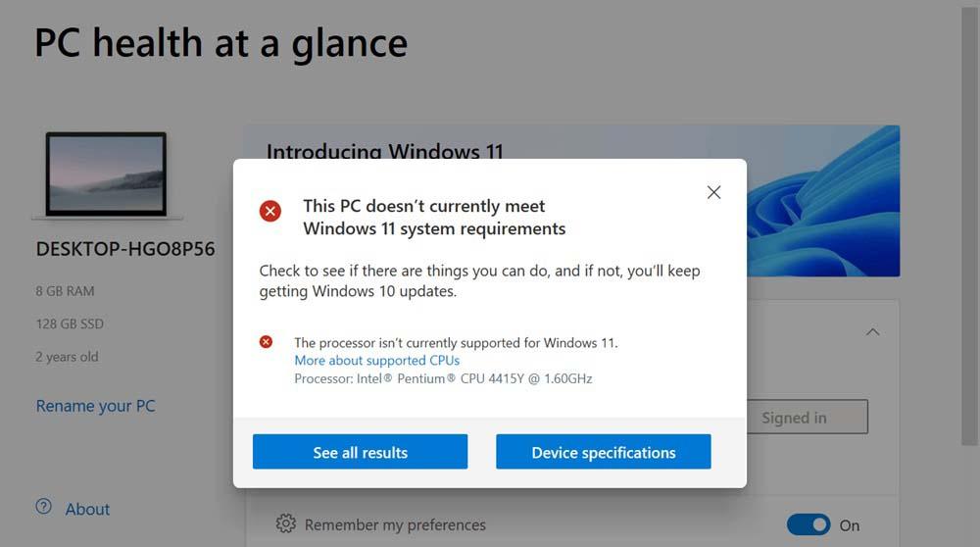Click the Intel Pentium processor details text
The width and height of the screenshot is (980, 547).
443,378
